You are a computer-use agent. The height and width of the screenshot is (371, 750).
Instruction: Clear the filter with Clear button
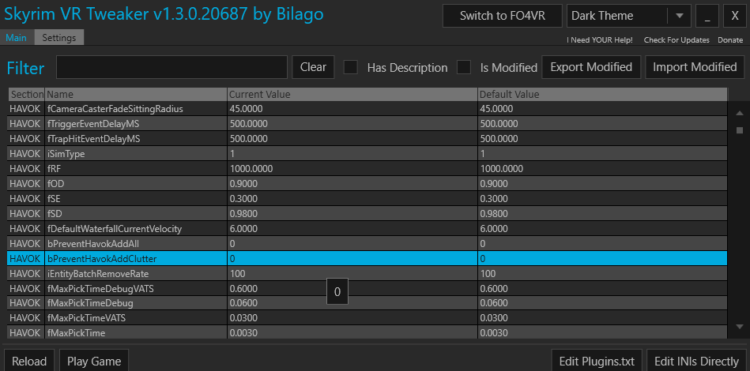[313, 67]
